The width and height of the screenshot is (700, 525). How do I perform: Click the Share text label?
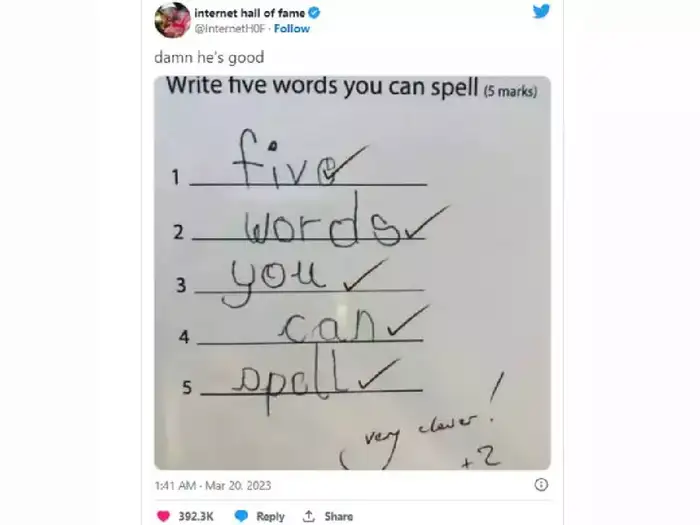pos(338,517)
